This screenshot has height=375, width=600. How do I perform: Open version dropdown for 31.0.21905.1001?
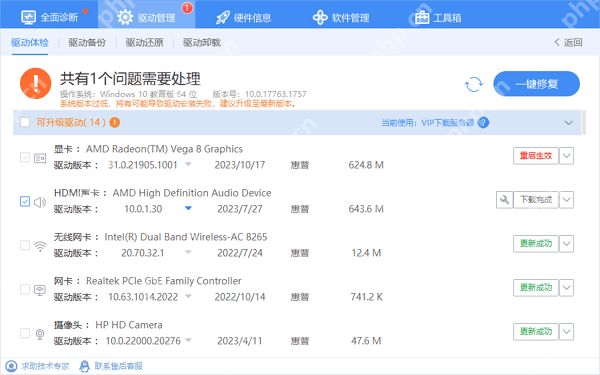click(x=188, y=165)
